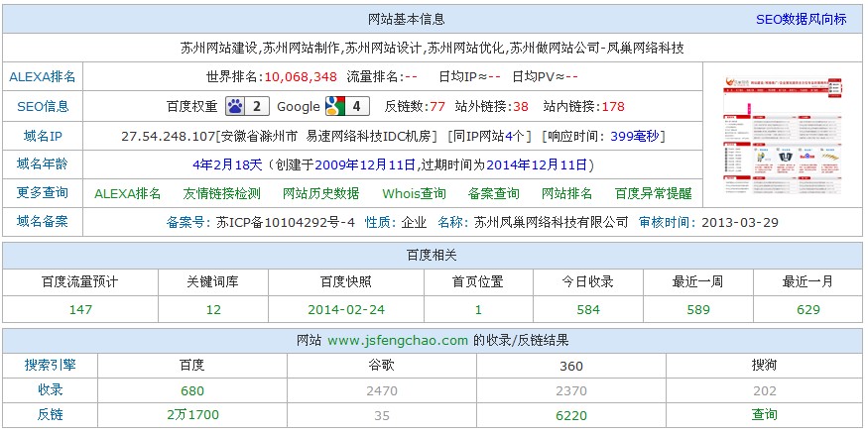The height and width of the screenshot is (434, 868).
Task: Open ALEXA排名 query link
Action: [127, 193]
